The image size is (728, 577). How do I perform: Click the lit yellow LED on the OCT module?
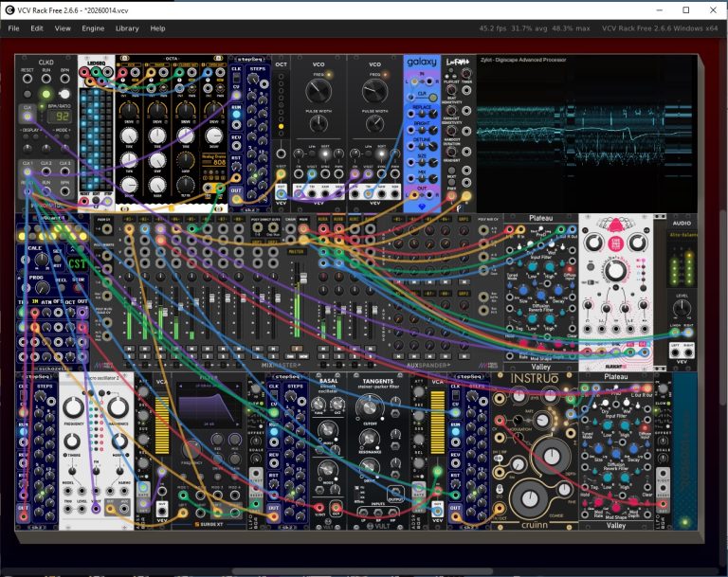pos(281,126)
